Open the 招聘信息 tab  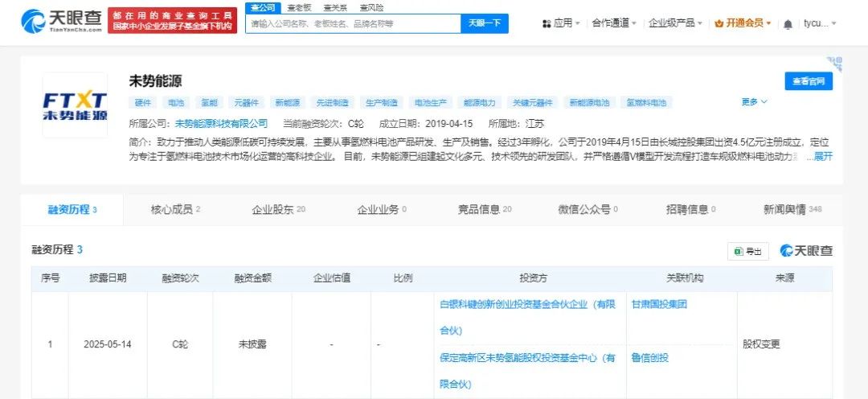(x=691, y=209)
